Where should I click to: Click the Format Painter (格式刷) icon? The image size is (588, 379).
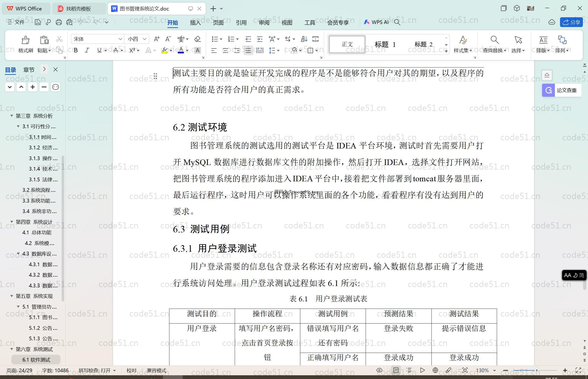point(25,40)
